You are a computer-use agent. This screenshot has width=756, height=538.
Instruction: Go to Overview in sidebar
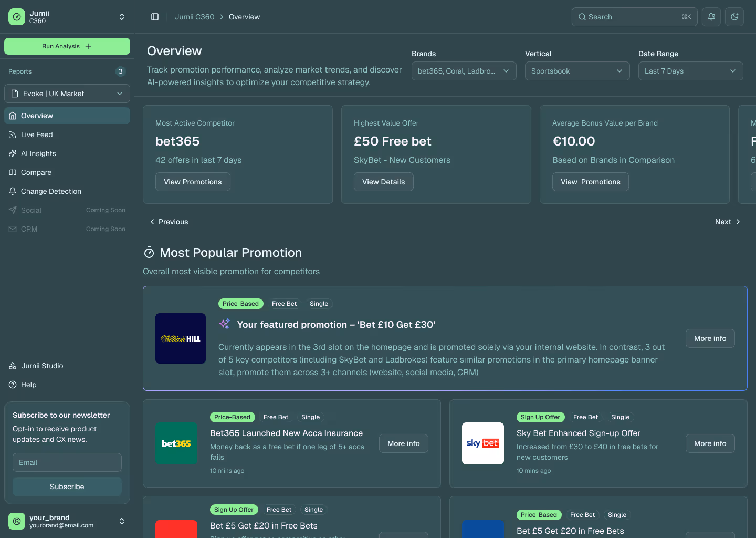pos(67,116)
